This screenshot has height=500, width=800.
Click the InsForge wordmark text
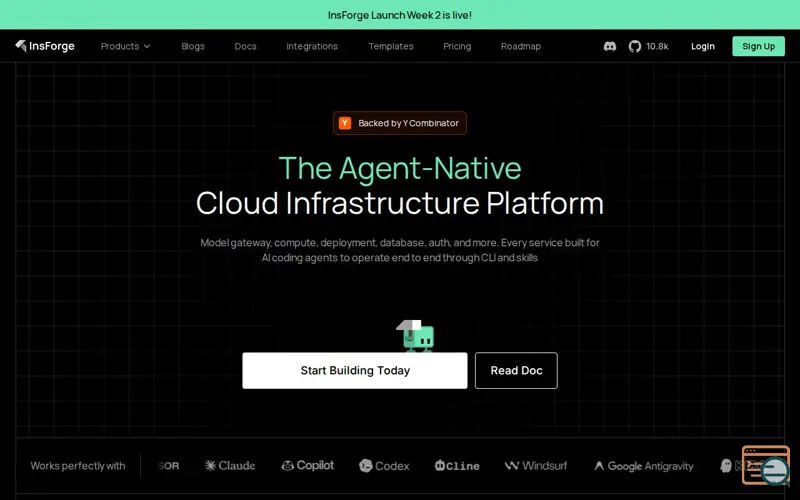(52, 46)
